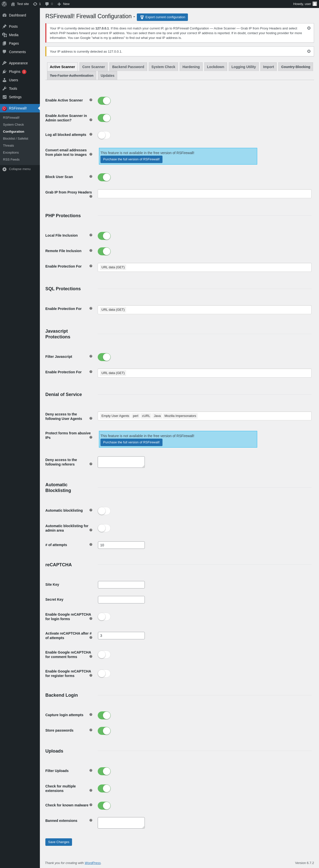Dismiss the red IP detection notice
This screenshot has height=868, width=319.
tap(309, 28)
